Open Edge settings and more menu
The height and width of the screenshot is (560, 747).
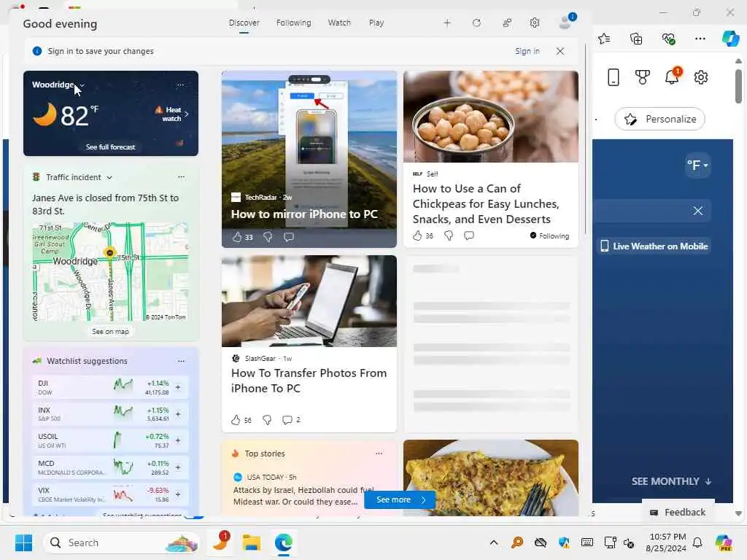point(700,39)
